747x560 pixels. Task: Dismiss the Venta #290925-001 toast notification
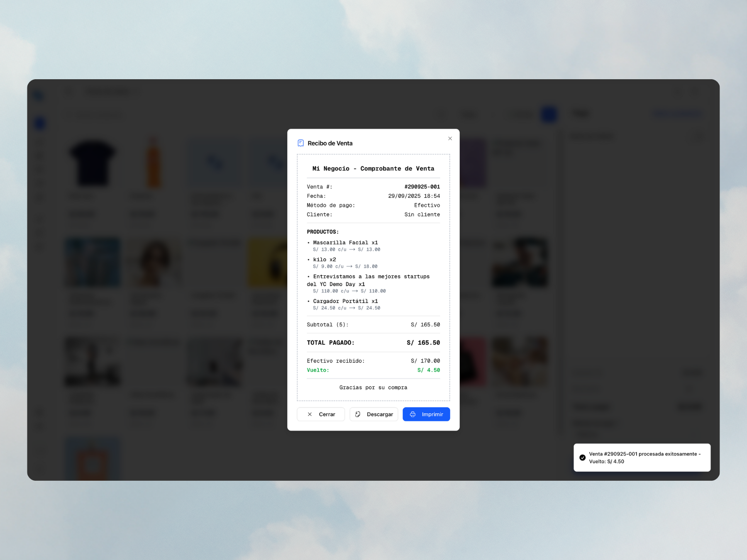tap(642, 458)
